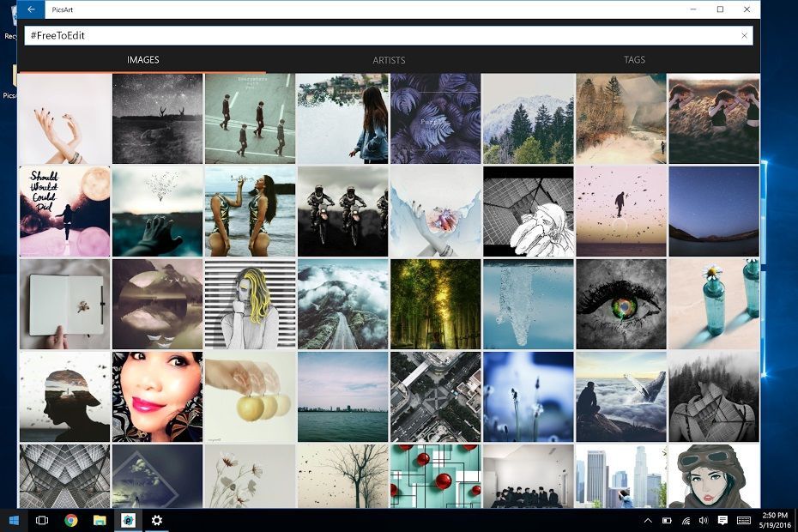Open the Windows Start menu
This screenshot has width=798, height=532.
[x=13, y=520]
